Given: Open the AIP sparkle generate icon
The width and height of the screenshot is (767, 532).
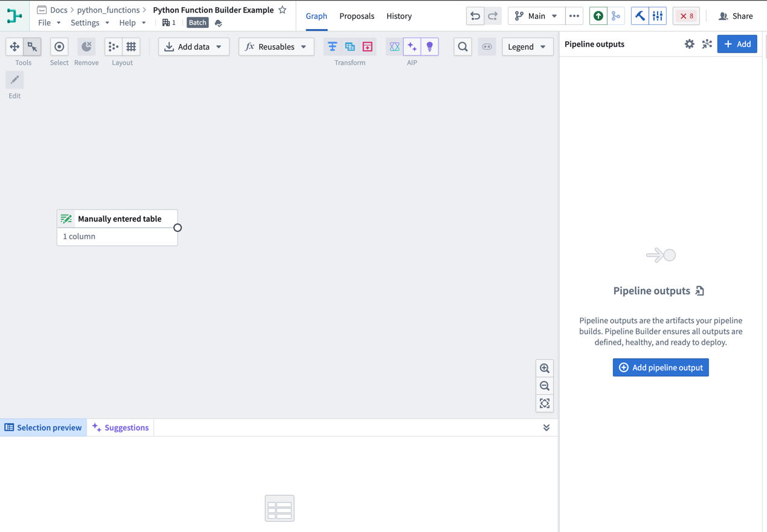Looking at the screenshot, I should pyautogui.click(x=412, y=46).
